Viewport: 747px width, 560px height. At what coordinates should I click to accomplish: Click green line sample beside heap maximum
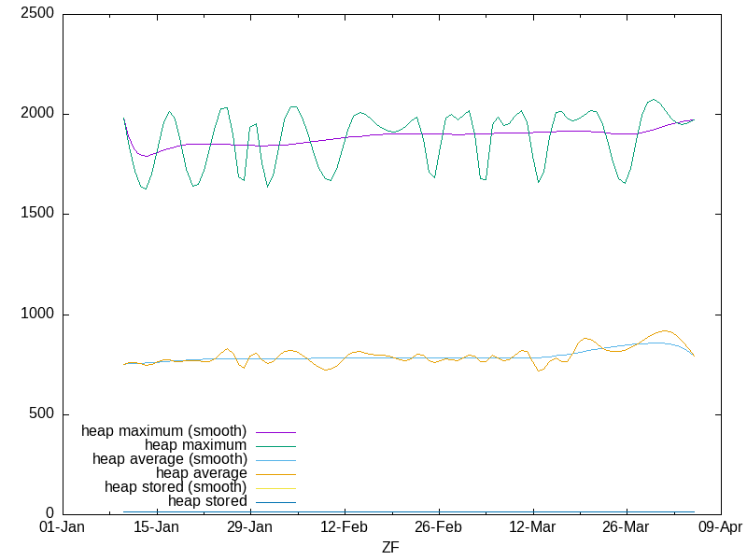point(275,446)
